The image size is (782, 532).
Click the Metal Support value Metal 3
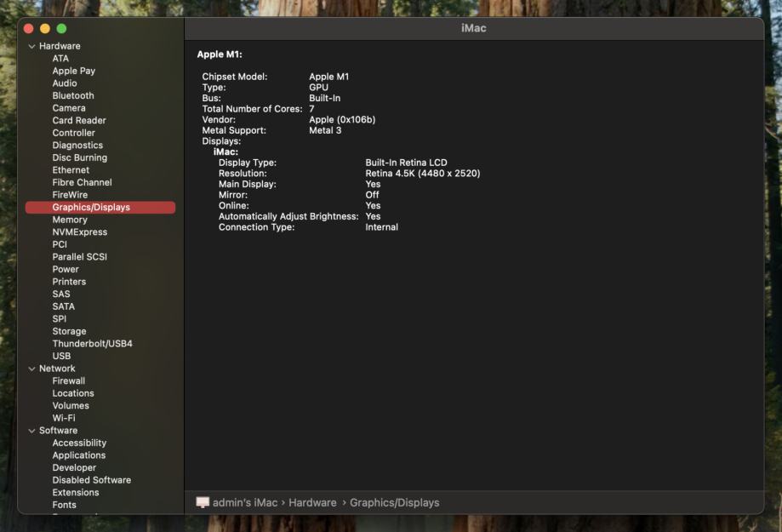pyautogui.click(x=325, y=130)
